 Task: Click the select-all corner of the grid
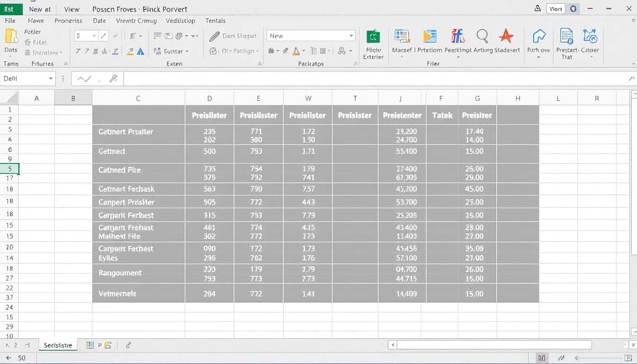pos(9,98)
